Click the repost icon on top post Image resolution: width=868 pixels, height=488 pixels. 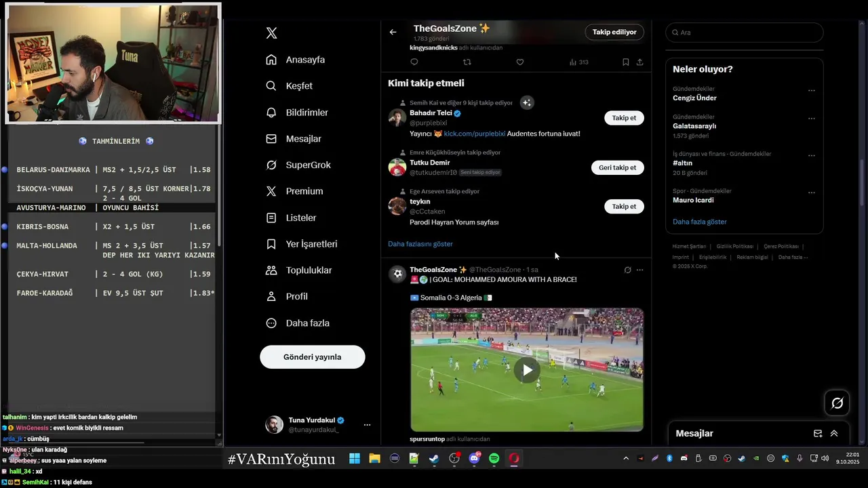pyautogui.click(x=467, y=62)
